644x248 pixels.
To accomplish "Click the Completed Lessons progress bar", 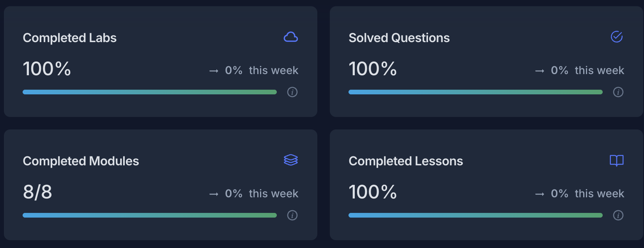I will [476, 215].
